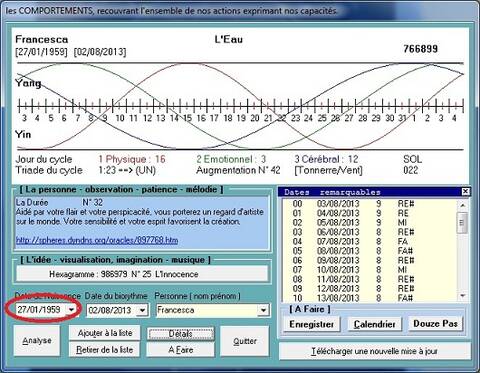This screenshot has width=480, height=373.
Task: Click the Dates remarquables title bar
Action: [370, 192]
